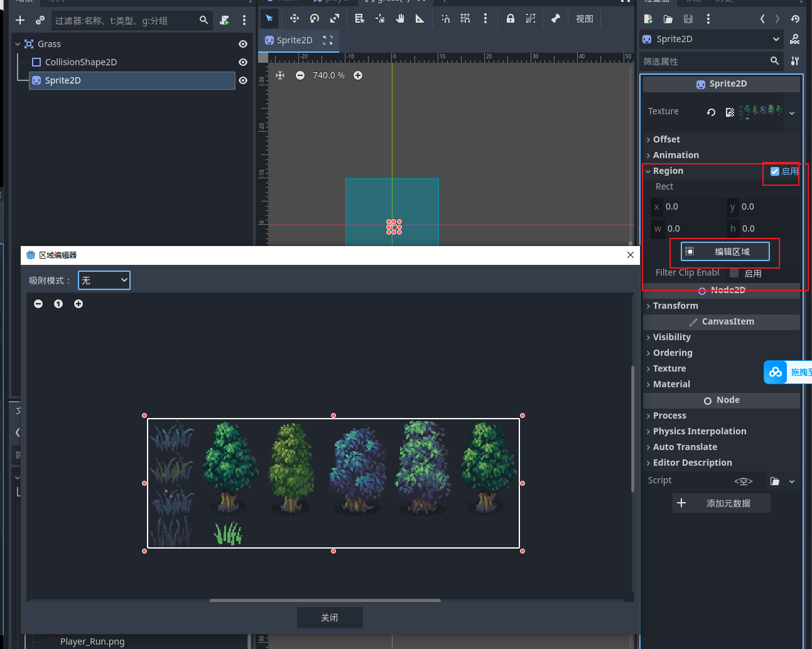The height and width of the screenshot is (649, 812).
Task: Open the 视图 viewport menu
Action: [x=585, y=19]
